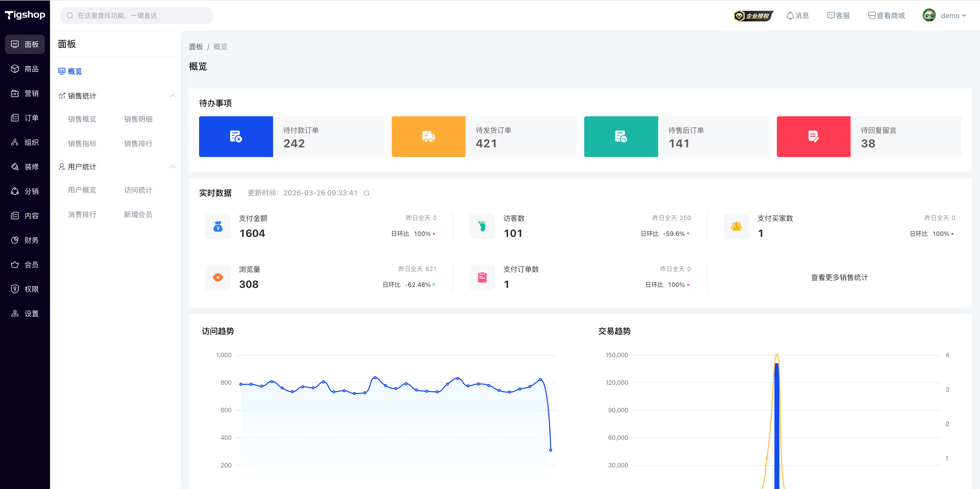980x489 pixels.
Task: Click the 支付订单数 clipboard icon
Action: [x=482, y=277]
